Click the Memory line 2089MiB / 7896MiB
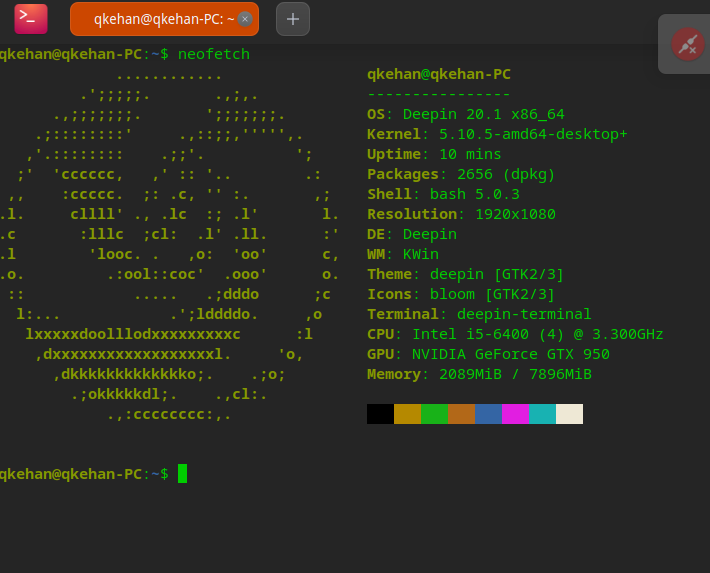This screenshot has height=573, width=710. click(479, 375)
